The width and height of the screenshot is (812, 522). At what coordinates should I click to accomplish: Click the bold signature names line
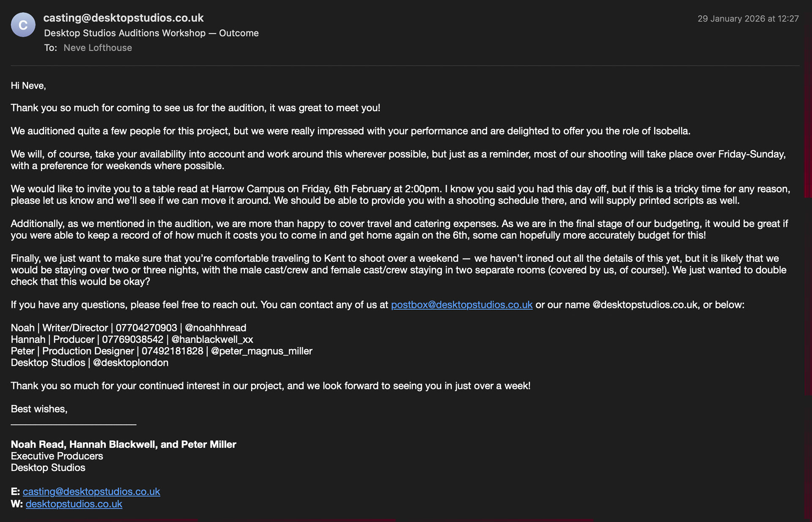pyautogui.click(x=123, y=445)
